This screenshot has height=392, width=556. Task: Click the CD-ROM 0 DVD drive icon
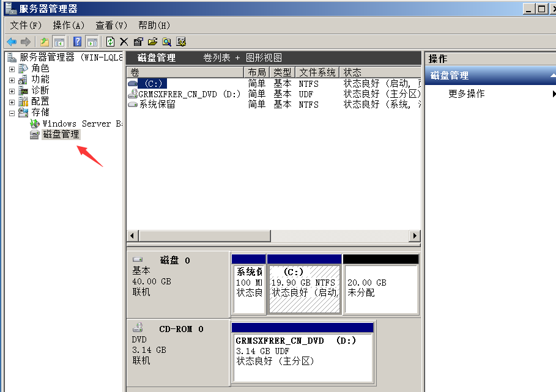click(138, 327)
